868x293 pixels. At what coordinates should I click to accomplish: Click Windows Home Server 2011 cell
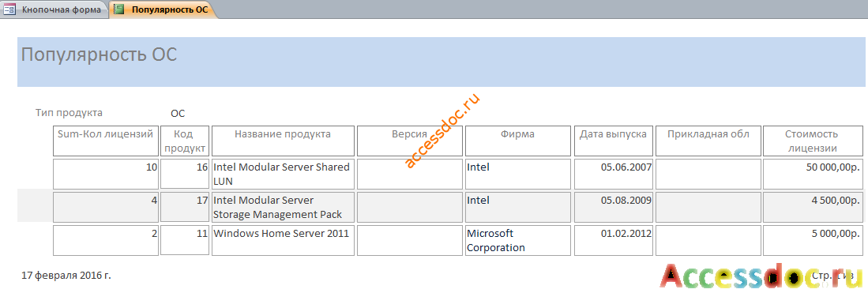tap(283, 240)
